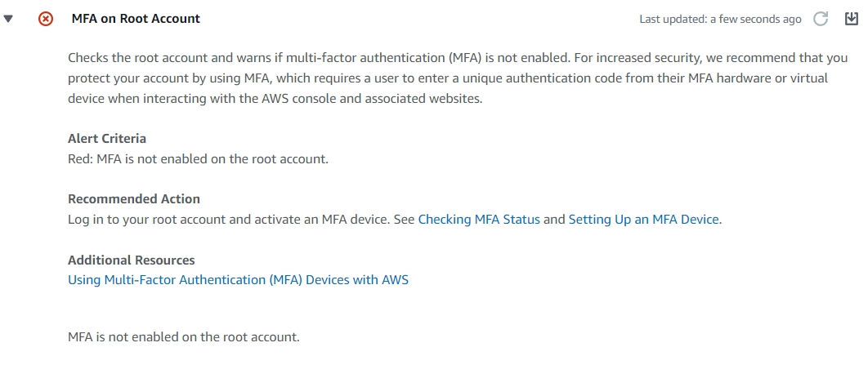Screen dimensions: 868x365
Task: Click the Recommended Action heading
Action: coord(134,198)
